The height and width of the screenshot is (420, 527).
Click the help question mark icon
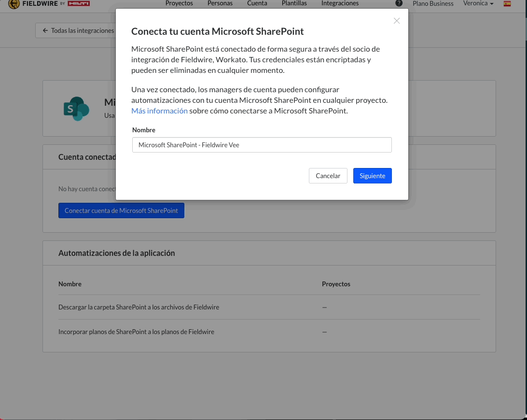[x=399, y=3]
